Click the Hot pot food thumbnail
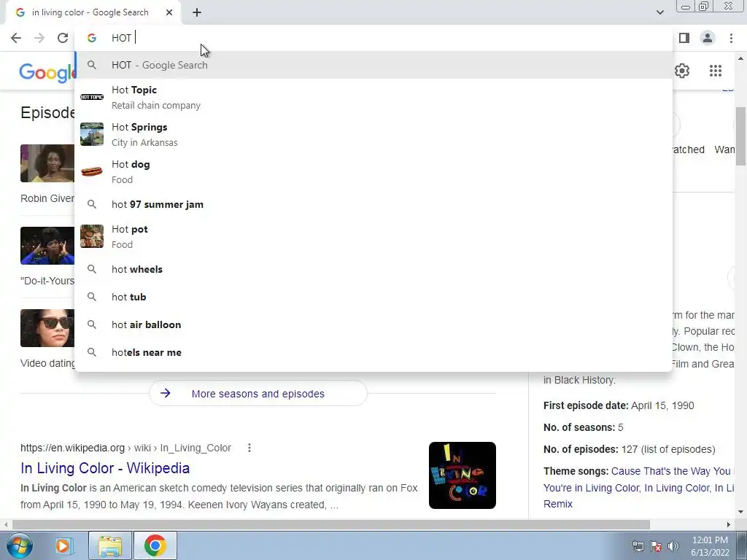The width and height of the screenshot is (747, 560). (x=92, y=236)
